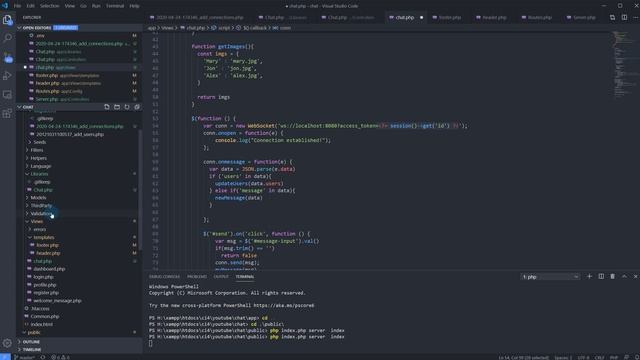
Task: Open the Remote Explorer view
Action: [7, 95]
